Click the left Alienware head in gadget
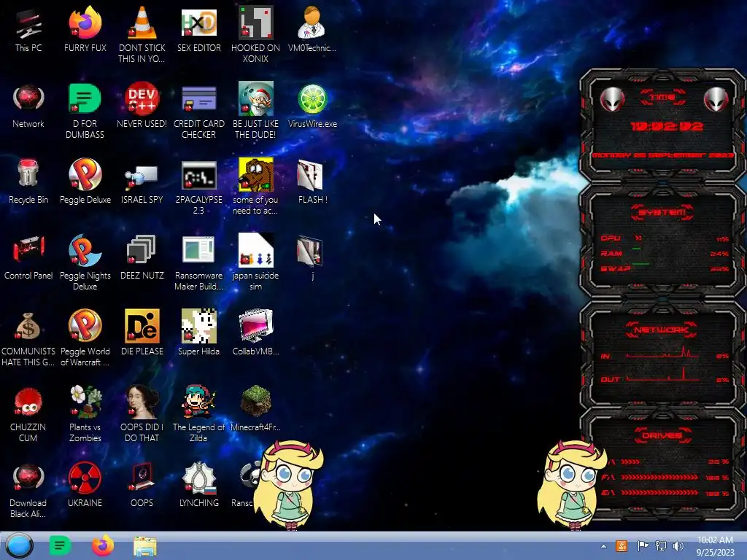The image size is (747, 560). coord(612,99)
